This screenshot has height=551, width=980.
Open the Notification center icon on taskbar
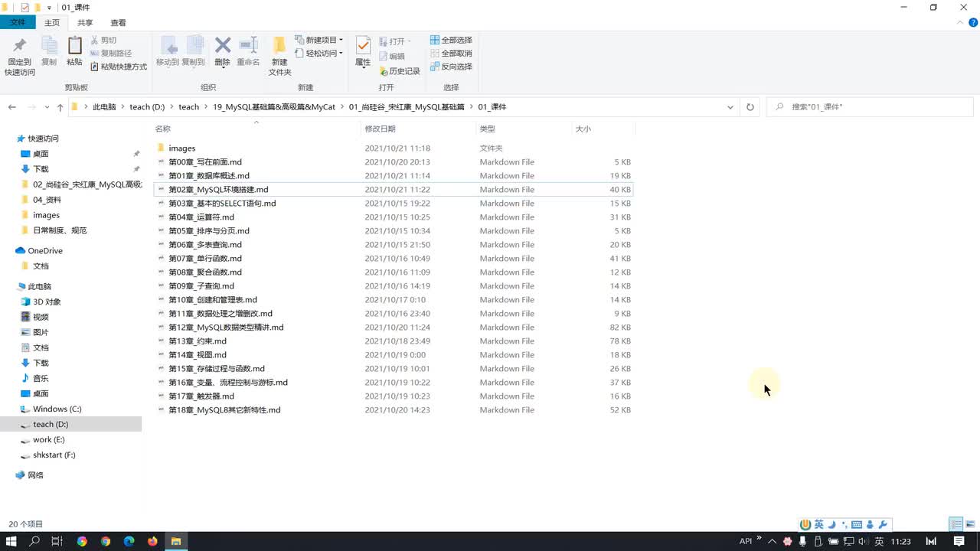[x=959, y=541]
